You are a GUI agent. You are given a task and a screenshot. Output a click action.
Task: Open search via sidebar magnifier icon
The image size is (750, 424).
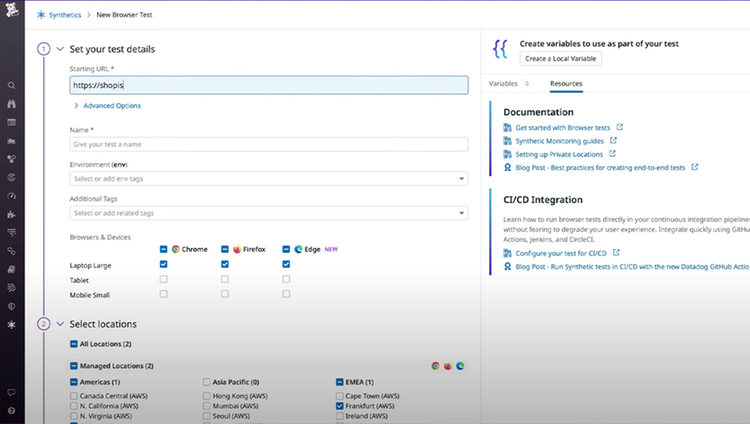pyautogui.click(x=11, y=86)
